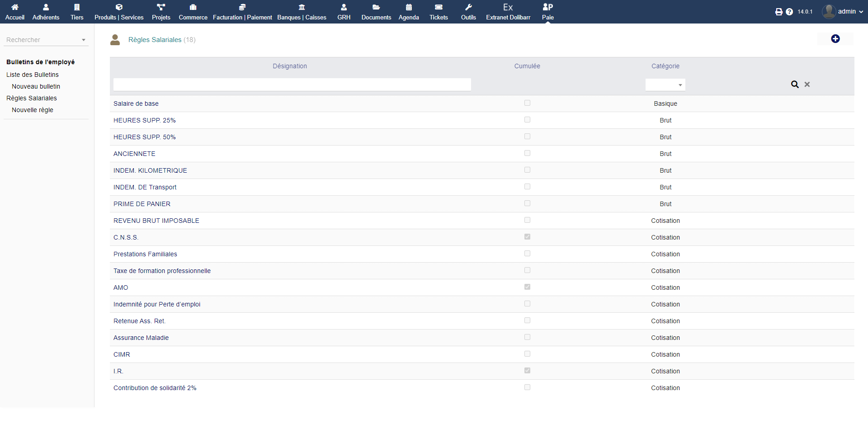The width and height of the screenshot is (868, 438).
Task: Select Nouvelle règle in sidebar menu
Action: coord(33,110)
